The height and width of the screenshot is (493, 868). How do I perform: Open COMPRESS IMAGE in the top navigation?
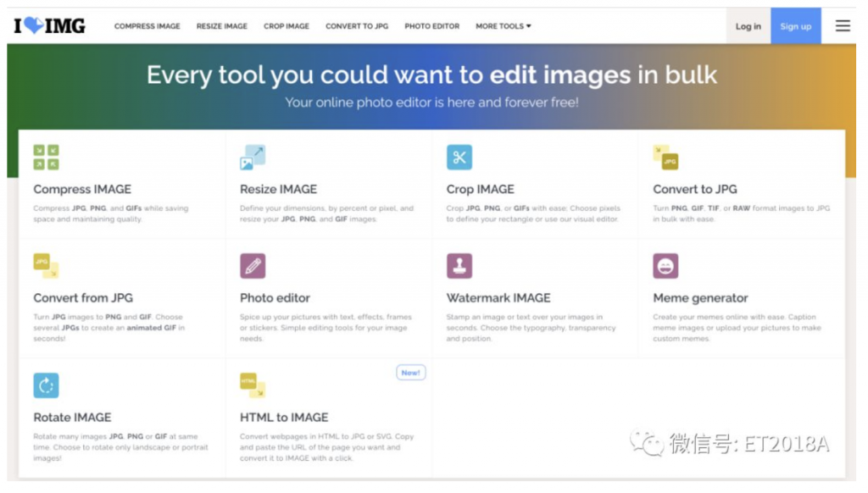point(147,26)
